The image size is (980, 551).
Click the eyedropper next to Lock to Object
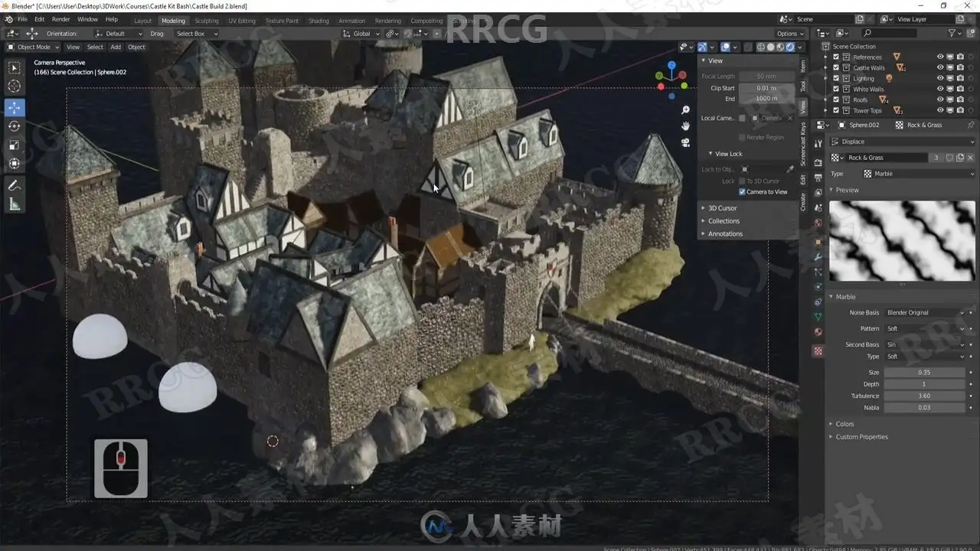(790, 169)
